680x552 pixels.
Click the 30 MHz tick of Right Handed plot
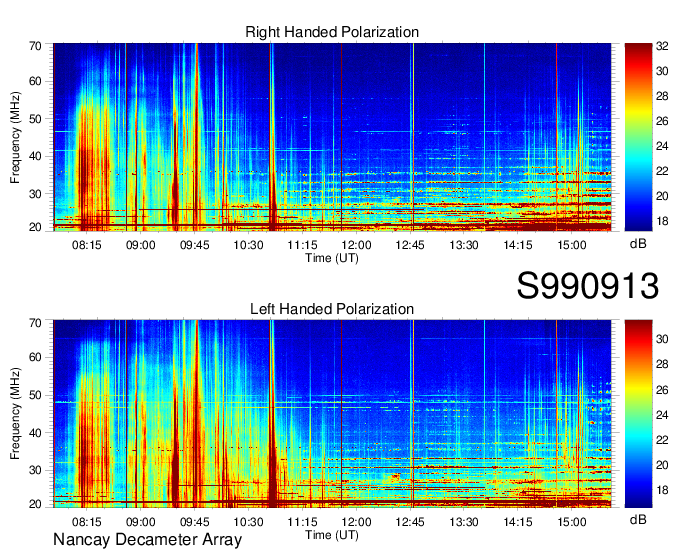click(35, 194)
